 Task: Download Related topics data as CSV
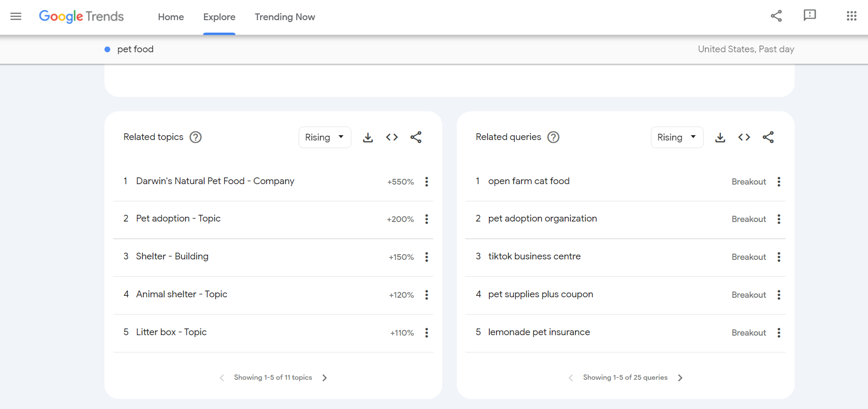(368, 138)
